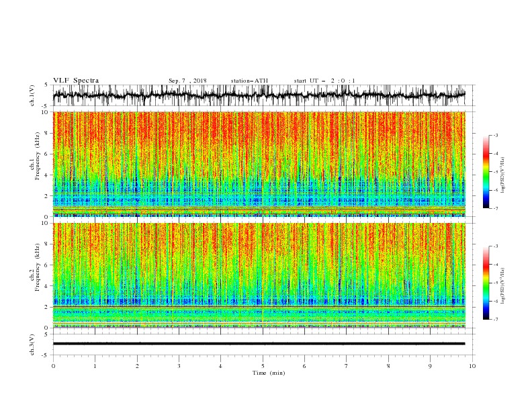The height and width of the screenshot is (411, 532).
Task: Click the time axis tick label '10'
Action: coord(472,366)
